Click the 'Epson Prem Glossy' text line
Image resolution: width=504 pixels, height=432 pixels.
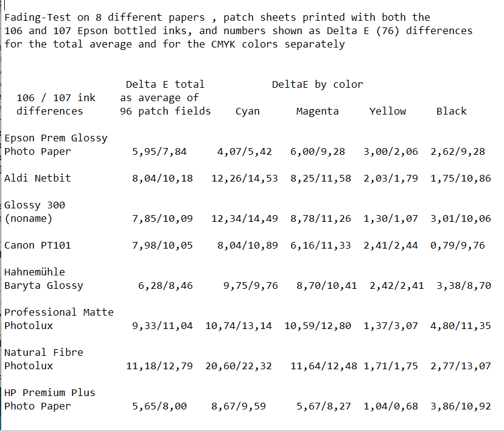pyautogui.click(x=55, y=138)
